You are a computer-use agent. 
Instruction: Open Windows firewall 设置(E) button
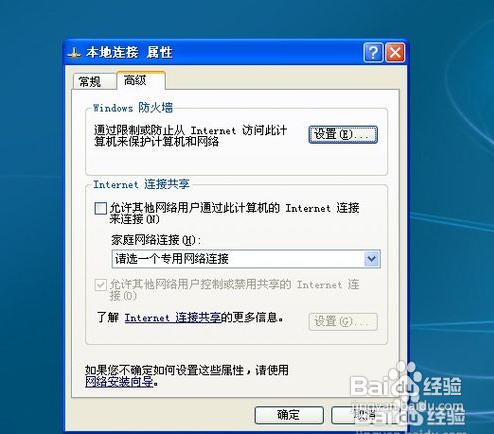(343, 134)
